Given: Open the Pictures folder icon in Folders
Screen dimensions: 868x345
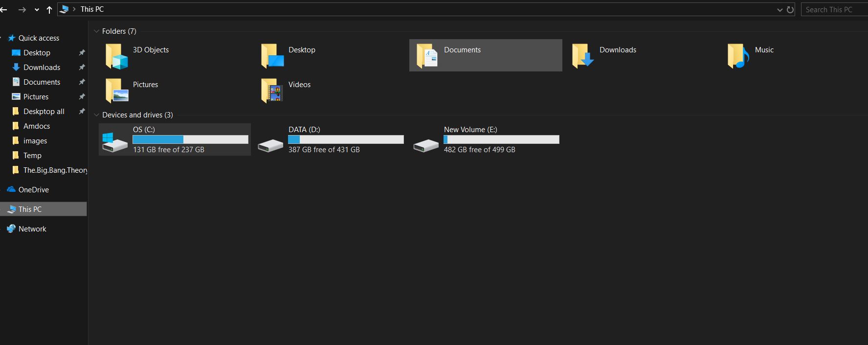Looking at the screenshot, I should [116, 91].
